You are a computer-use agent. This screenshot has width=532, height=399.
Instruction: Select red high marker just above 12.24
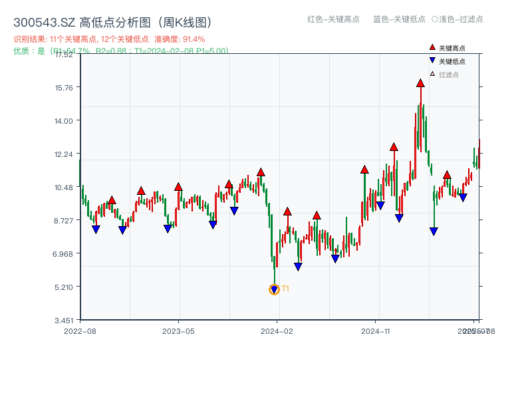pos(394,147)
